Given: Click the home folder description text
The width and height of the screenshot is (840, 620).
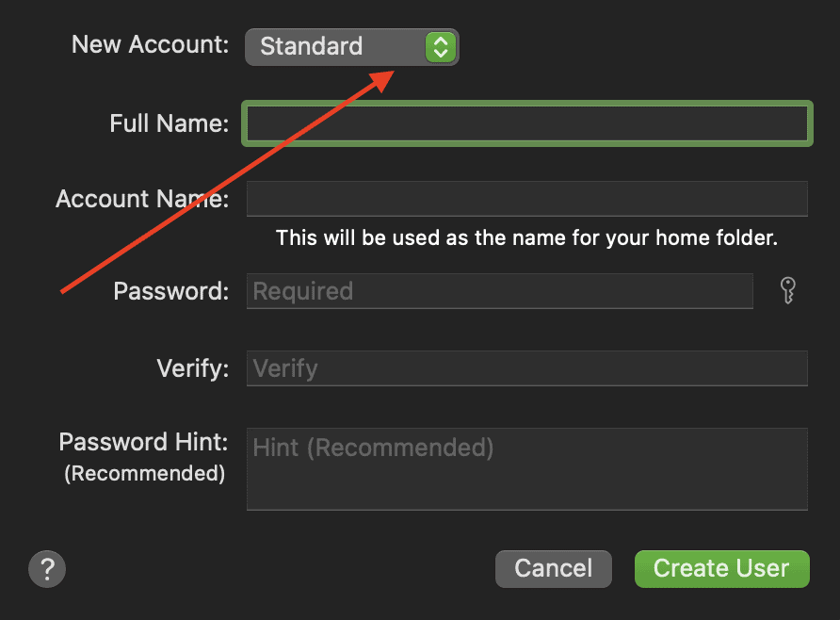Looking at the screenshot, I should (526, 238).
